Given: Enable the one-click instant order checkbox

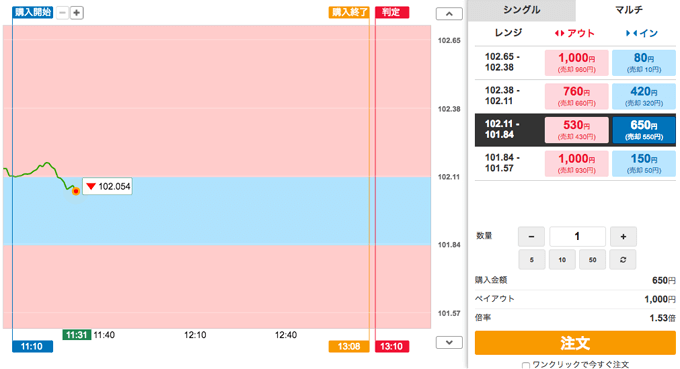Looking at the screenshot, I should (526, 365).
